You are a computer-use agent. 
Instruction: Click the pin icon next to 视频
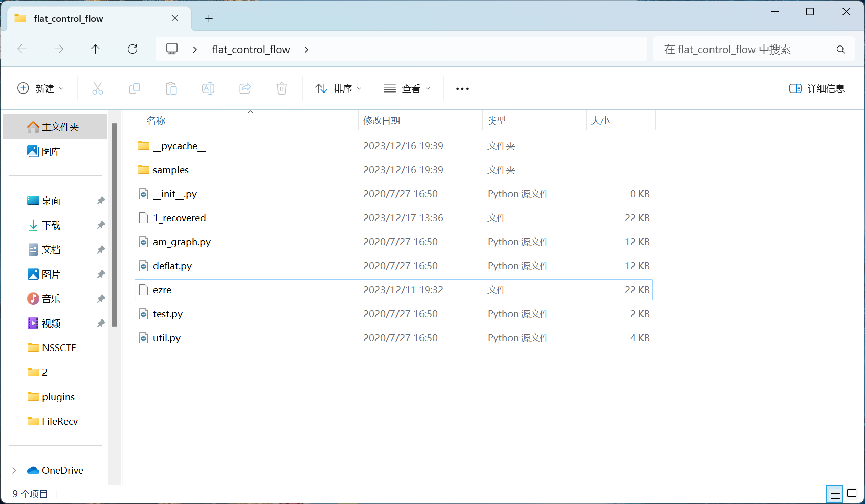click(x=101, y=324)
